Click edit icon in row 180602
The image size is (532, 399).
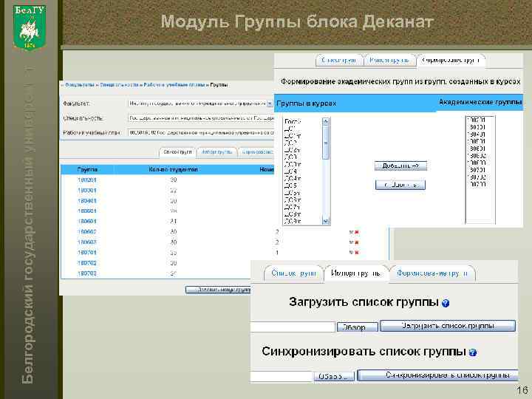(x=352, y=232)
